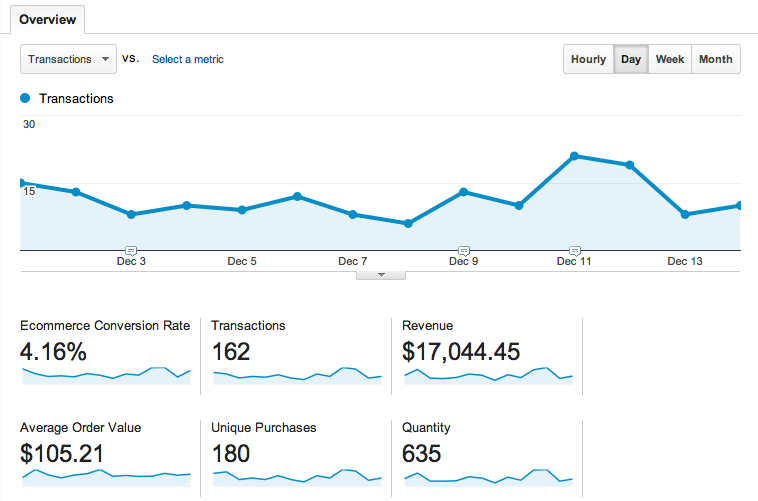Click the peak data point on Dec 11
This screenshot has width=758, height=501.
[575, 156]
